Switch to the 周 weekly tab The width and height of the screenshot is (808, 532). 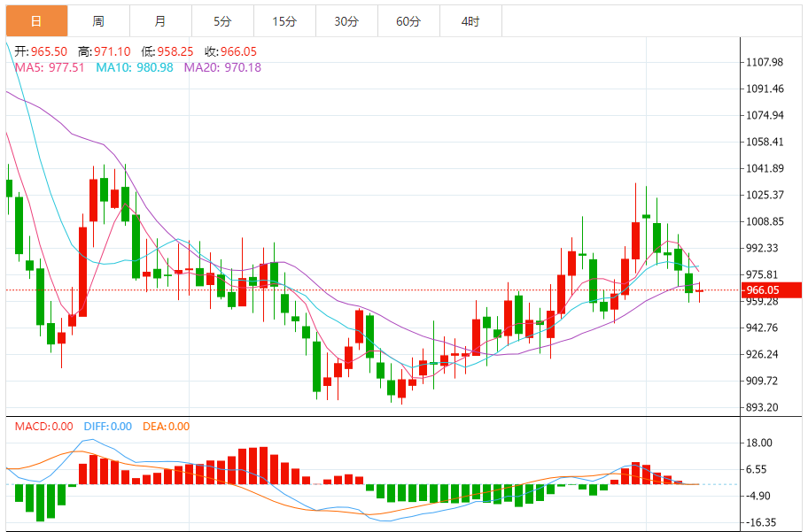click(98, 21)
